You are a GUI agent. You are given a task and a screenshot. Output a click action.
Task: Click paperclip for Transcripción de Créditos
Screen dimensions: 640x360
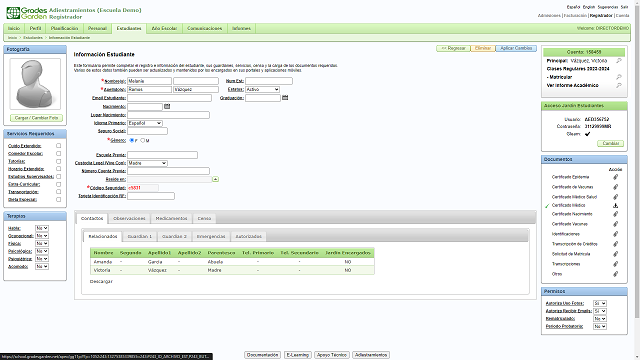(615, 244)
